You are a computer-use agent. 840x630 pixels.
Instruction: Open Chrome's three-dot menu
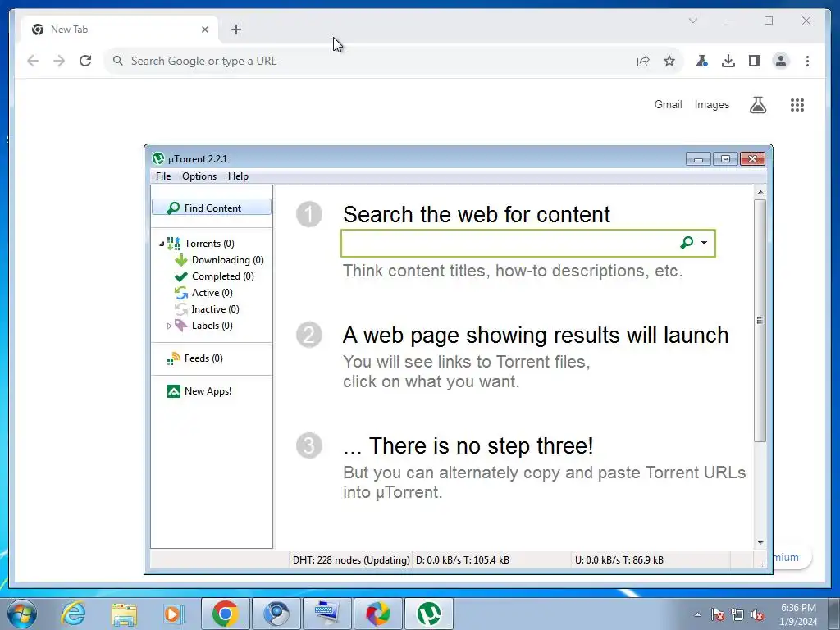pyautogui.click(x=807, y=61)
